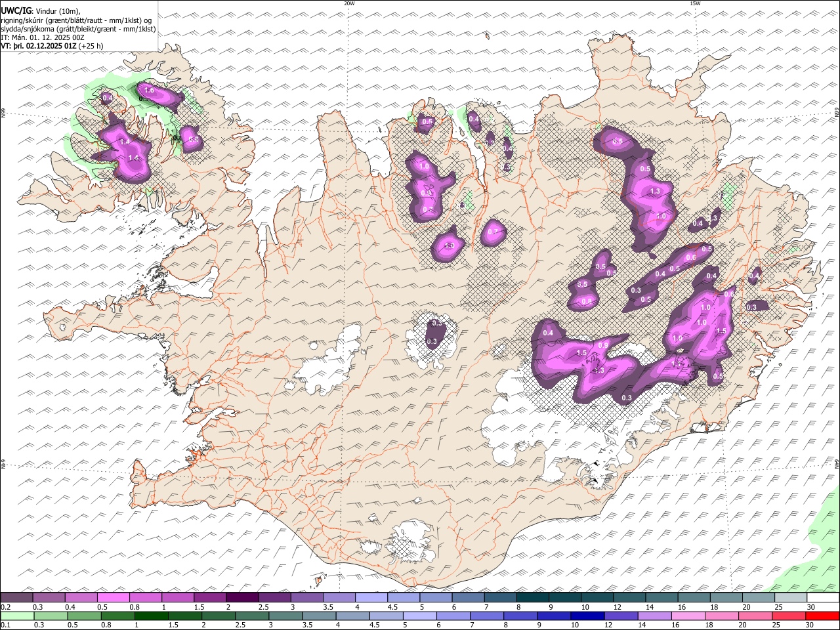Select the 0.3 swatch in the lower legend row
This screenshot has height=630, width=840.
[51, 616]
